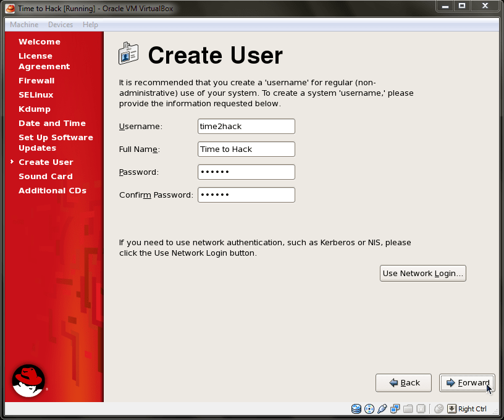Open the Devices menu

(61, 25)
